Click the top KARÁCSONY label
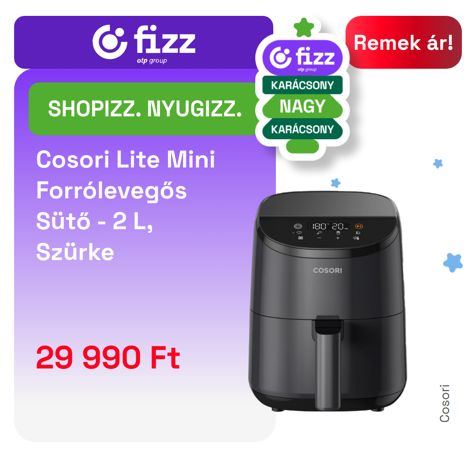 pos(302,85)
